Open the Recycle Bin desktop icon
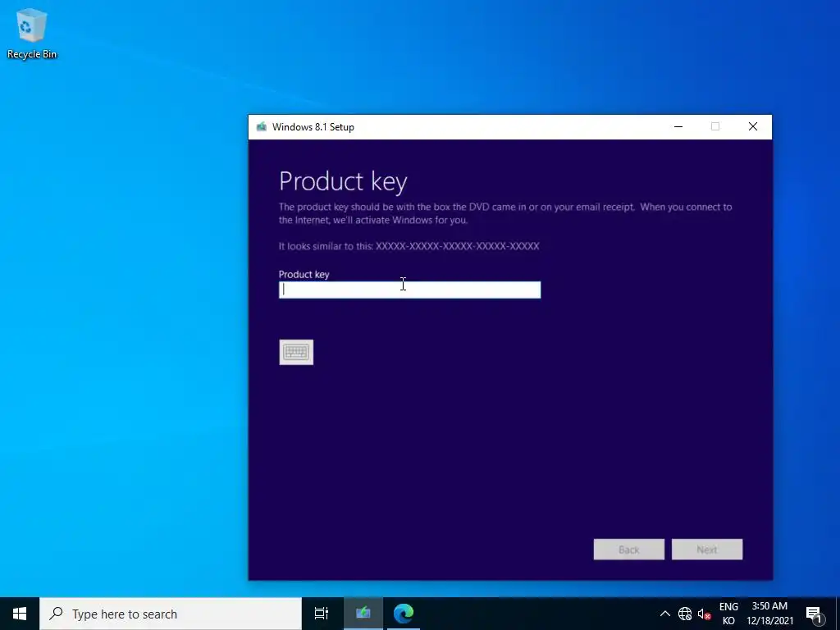Image resolution: width=840 pixels, height=630 pixels. (32, 34)
